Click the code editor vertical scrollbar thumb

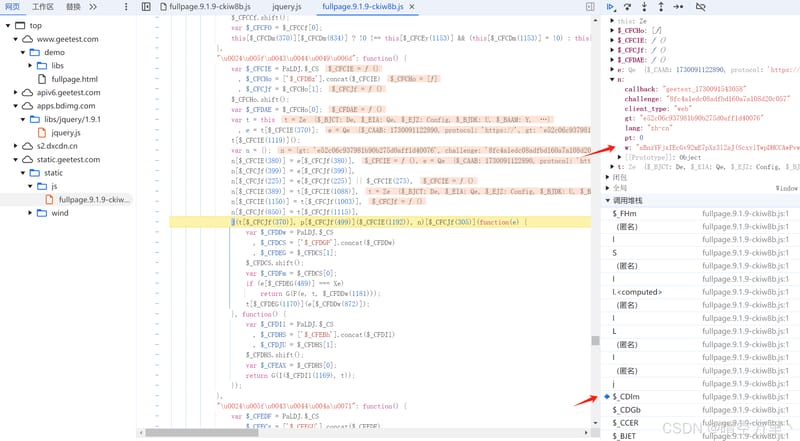pos(595,340)
